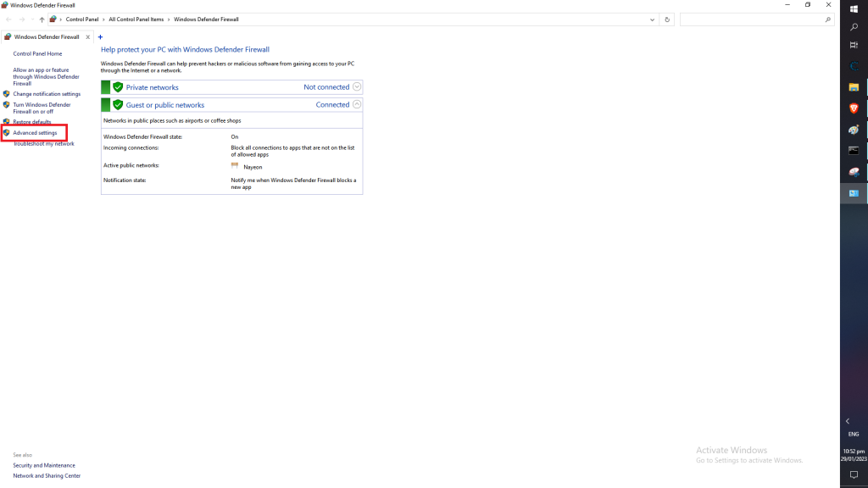Expand breadcrumb arrow after All Control Panel Items
The image size is (868, 488).
169,19
